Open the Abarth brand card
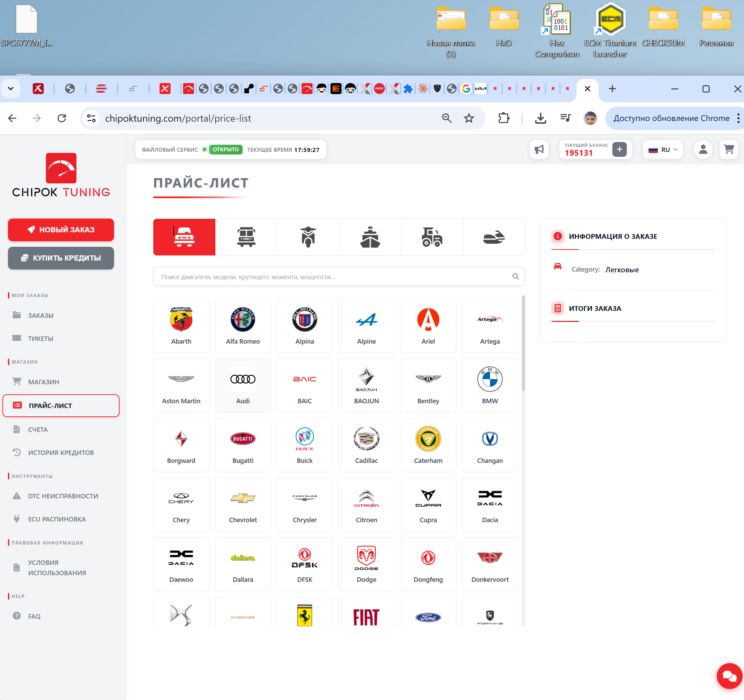This screenshot has height=700, width=744. (181, 326)
